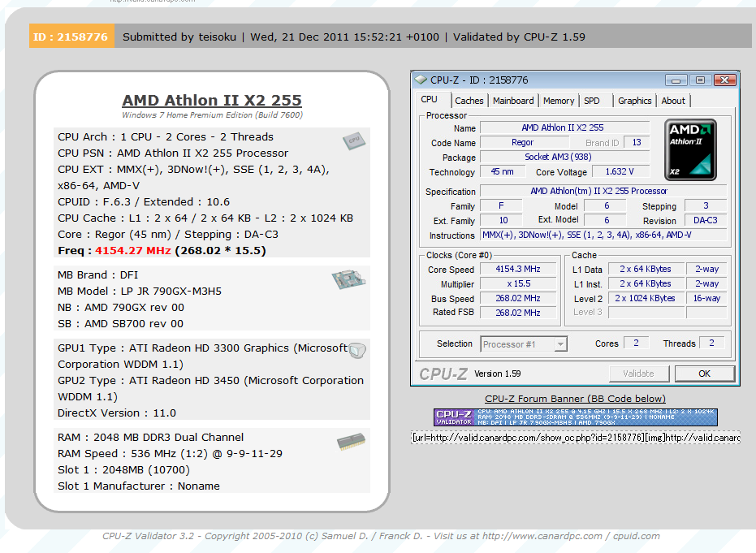
Task: Click the Cores value 2
Action: (636, 343)
